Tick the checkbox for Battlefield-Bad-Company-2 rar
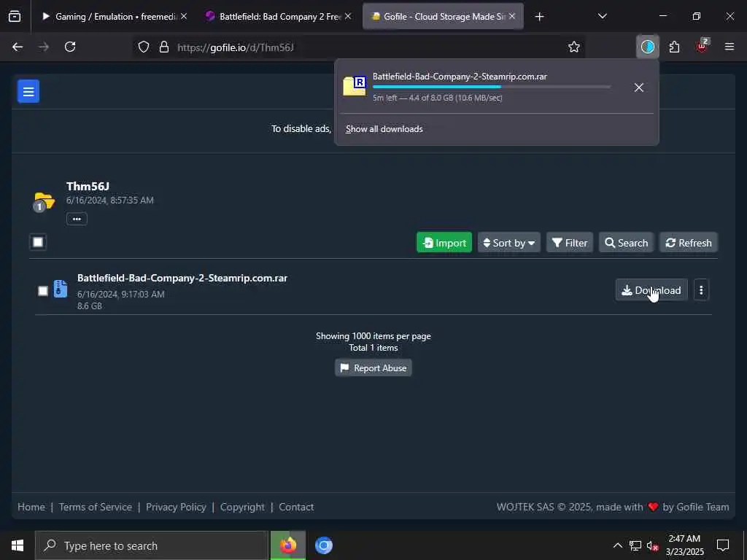This screenshot has height=560, width=747. pos(43,290)
